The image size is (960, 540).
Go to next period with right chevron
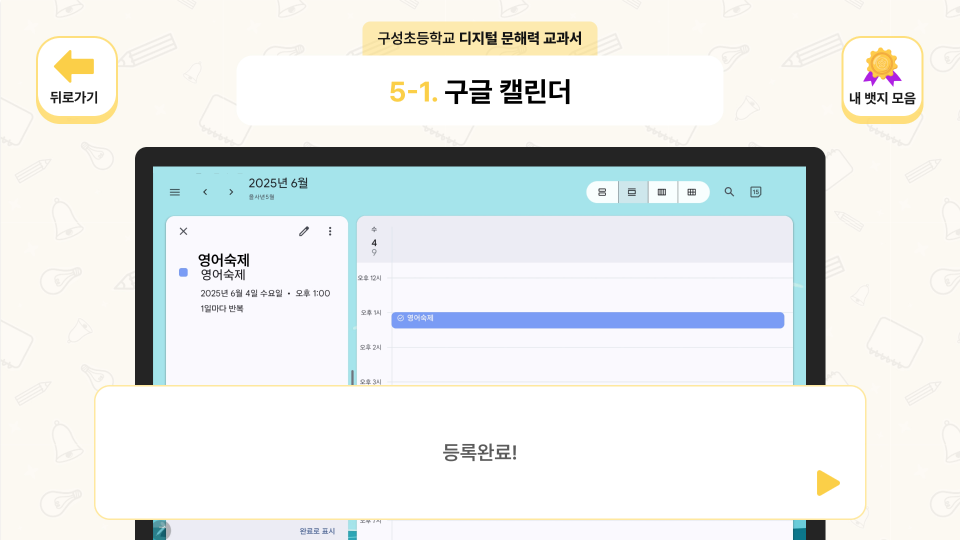tap(231, 192)
